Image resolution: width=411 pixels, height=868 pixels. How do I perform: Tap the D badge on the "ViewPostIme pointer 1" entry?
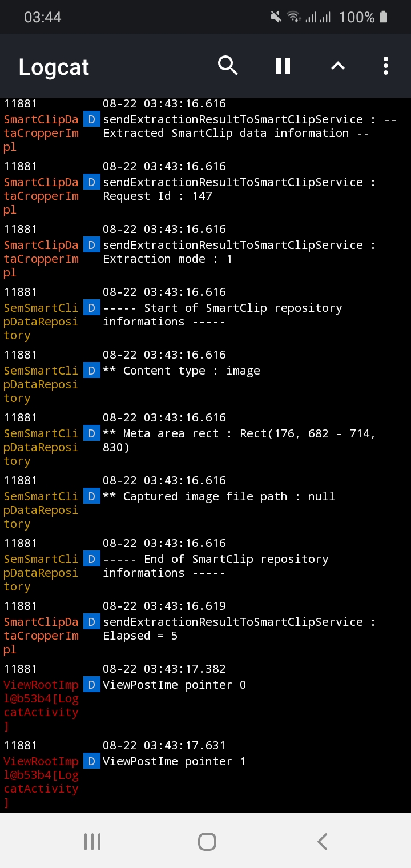coord(91,761)
